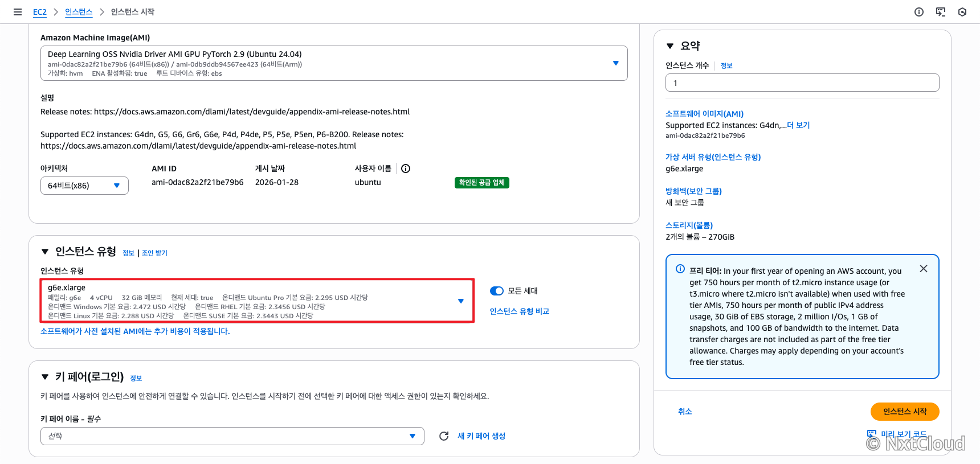Click the orange 인스턴스 시작 button
Viewport: 980px width, 464px height.
coord(905,412)
